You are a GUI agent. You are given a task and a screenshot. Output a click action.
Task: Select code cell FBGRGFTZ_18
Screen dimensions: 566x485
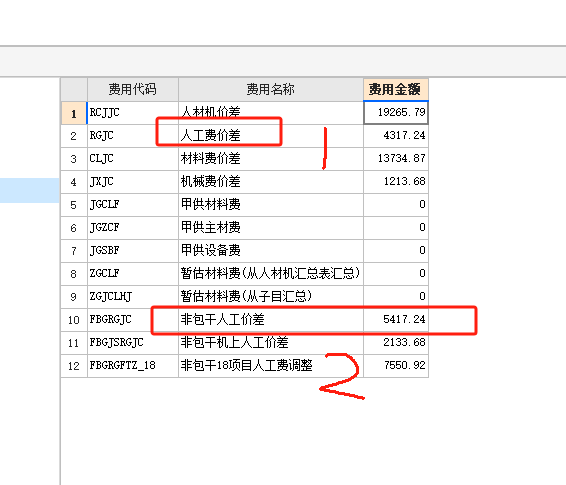click(132, 366)
